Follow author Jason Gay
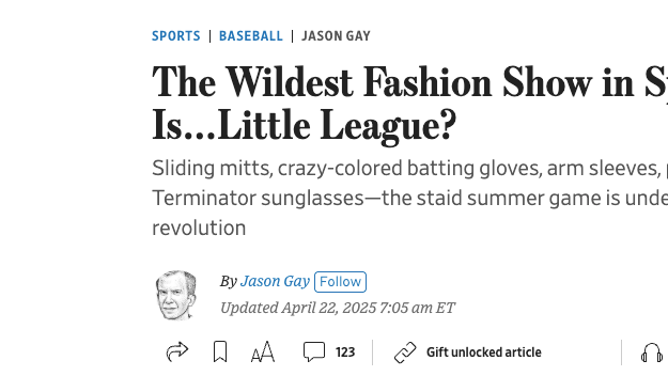This screenshot has width=668, height=376. 340,282
